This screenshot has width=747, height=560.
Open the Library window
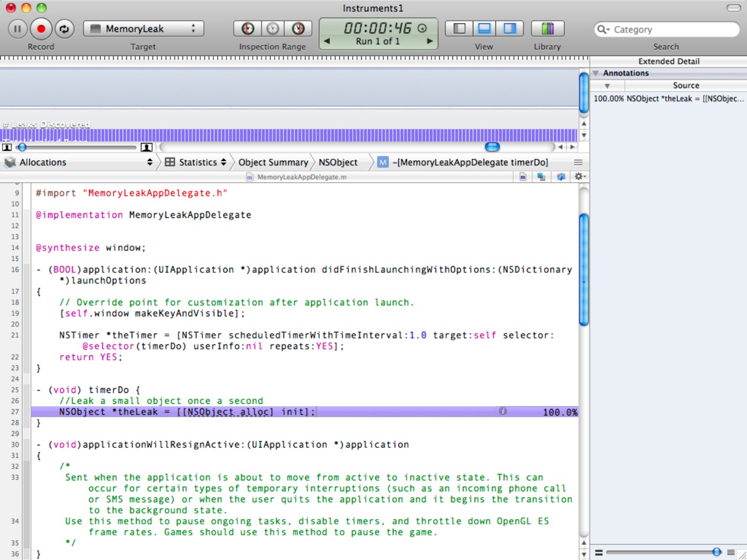547,29
